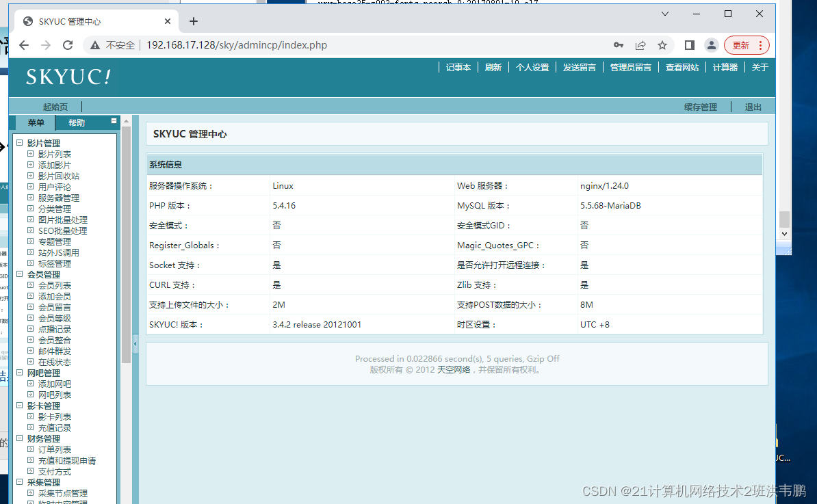Focus the address bar URL
The height and width of the screenshot is (504, 817).
(x=237, y=45)
